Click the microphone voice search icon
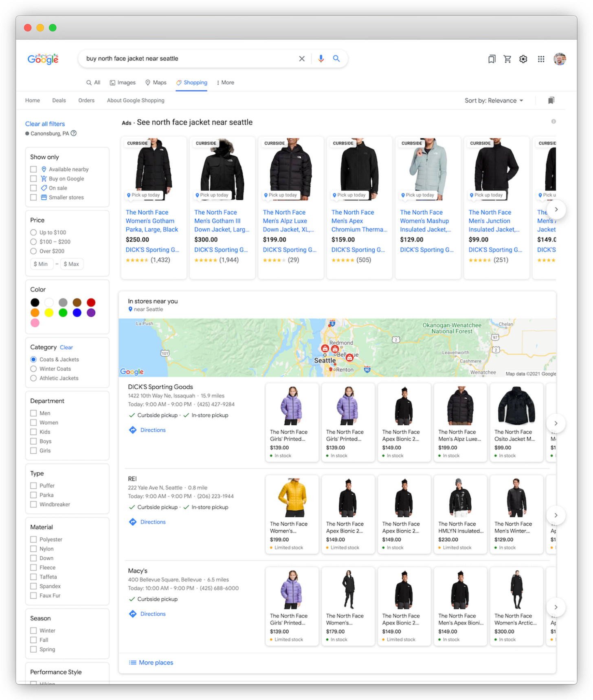The image size is (593, 700). tap(321, 59)
